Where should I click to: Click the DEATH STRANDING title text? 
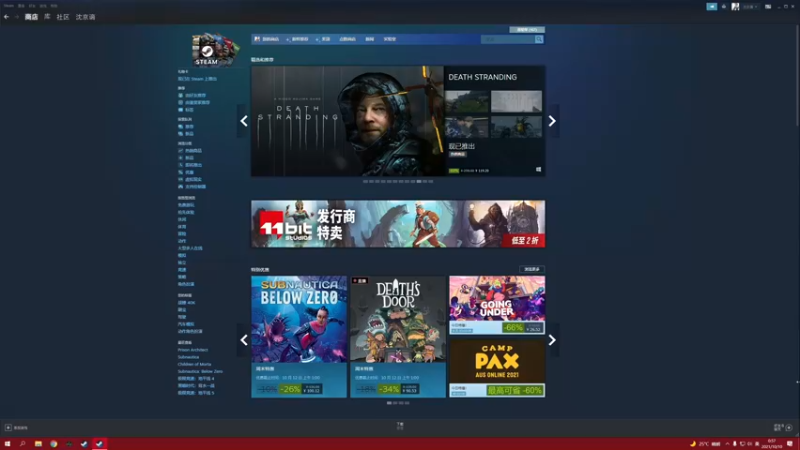click(482, 77)
